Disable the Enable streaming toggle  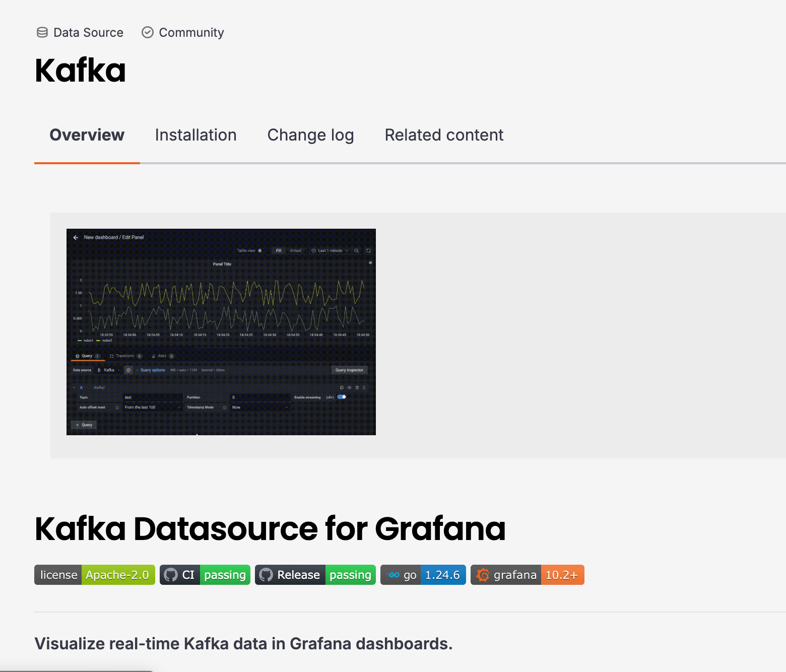341,397
